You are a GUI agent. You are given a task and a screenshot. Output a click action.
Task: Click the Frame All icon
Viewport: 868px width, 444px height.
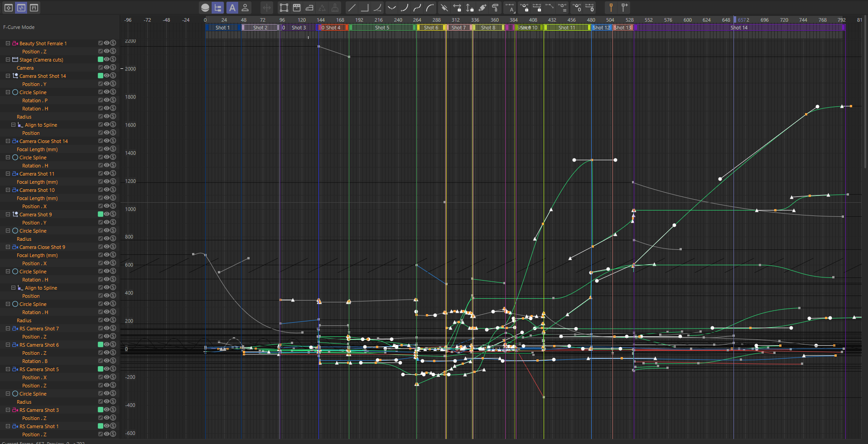pos(284,8)
